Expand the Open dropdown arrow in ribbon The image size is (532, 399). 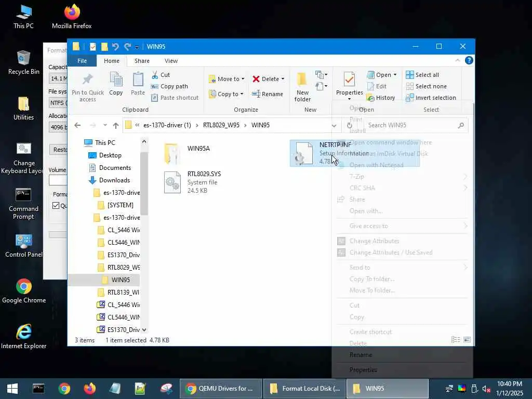pyautogui.click(x=395, y=75)
